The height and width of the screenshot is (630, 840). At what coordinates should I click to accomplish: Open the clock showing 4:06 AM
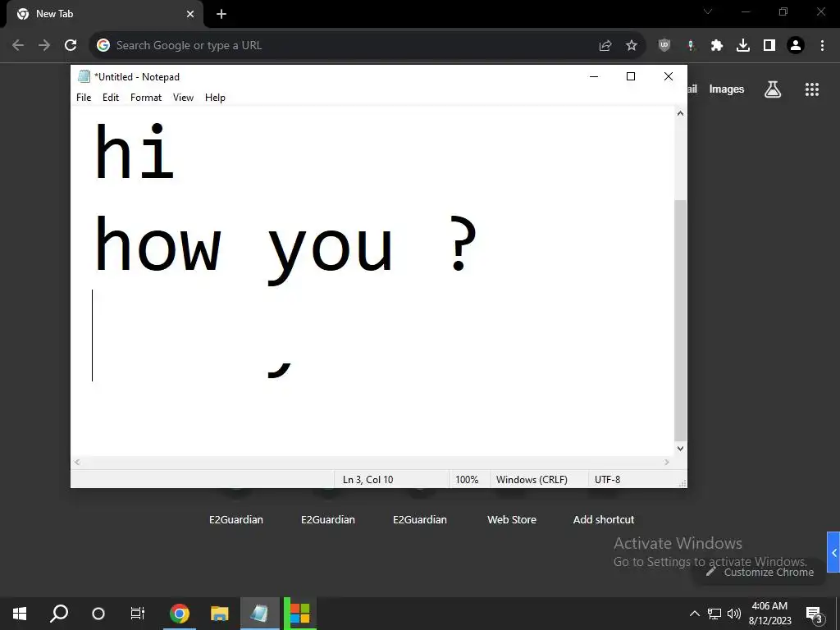click(769, 614)
